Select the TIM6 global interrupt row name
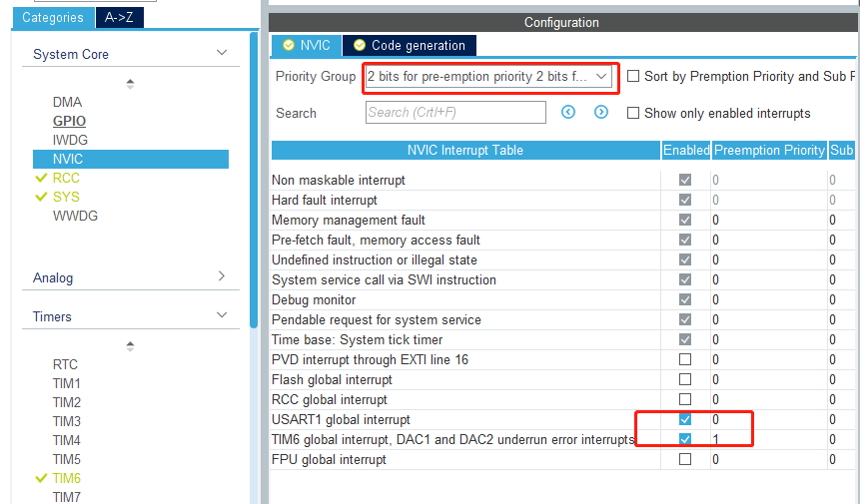Viewport: 860px width, 504px height. [453, 440]
